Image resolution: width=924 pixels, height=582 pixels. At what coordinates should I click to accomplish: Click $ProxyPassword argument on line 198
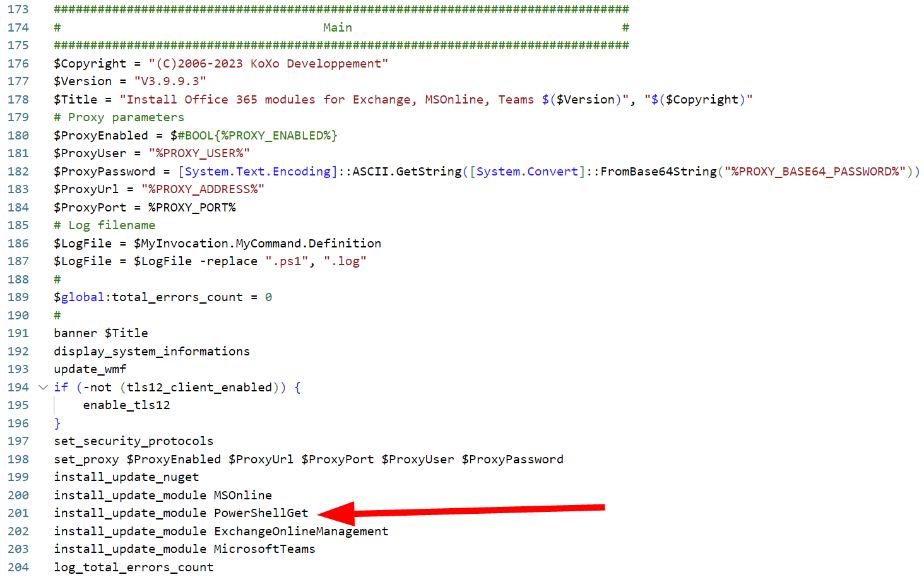pyautogui.click(x=512, y=459)
